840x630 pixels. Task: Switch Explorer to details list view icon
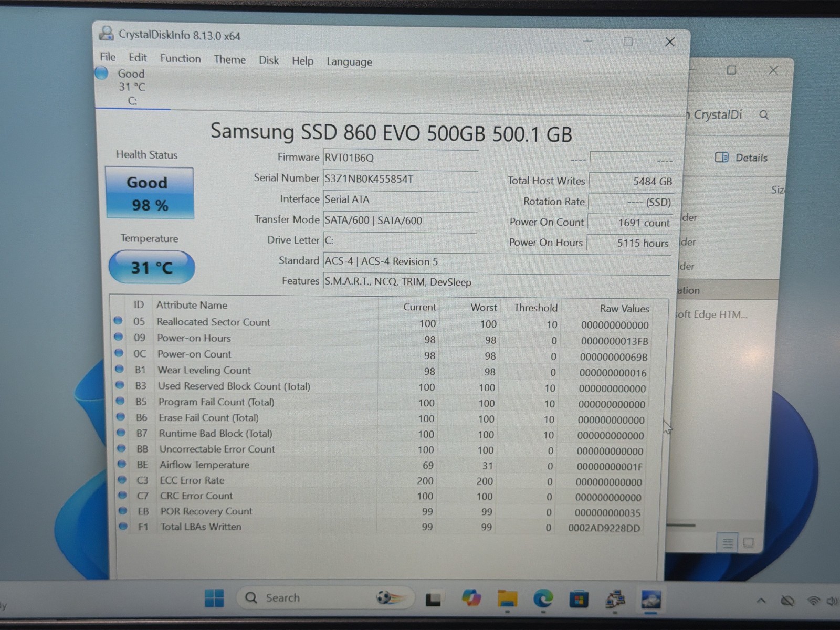(x=727, y=543)
